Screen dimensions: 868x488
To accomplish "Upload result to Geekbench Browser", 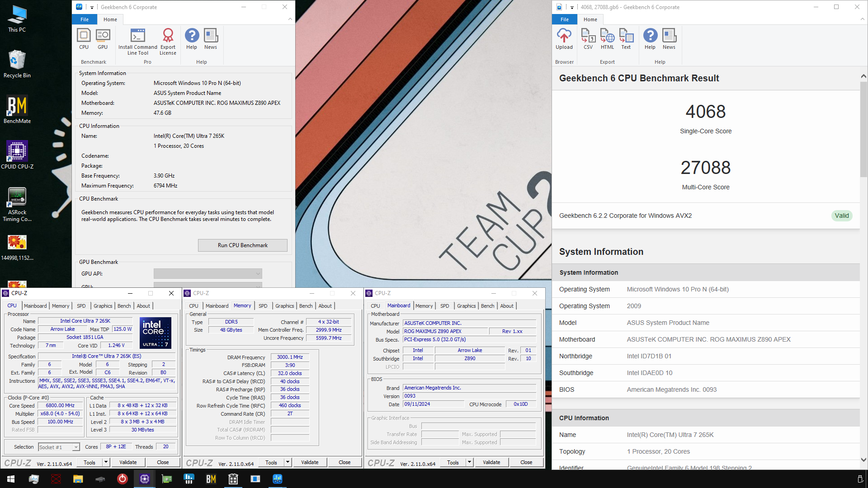I will pos(564,39).
